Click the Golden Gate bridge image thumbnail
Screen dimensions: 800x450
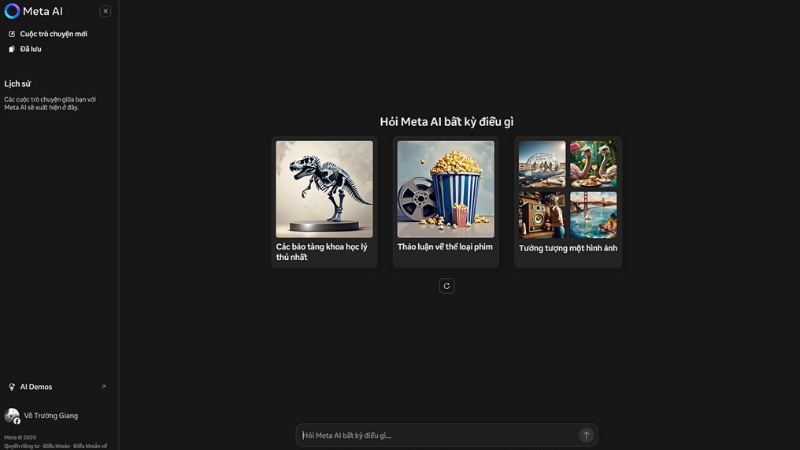click(x=593, y=215)
